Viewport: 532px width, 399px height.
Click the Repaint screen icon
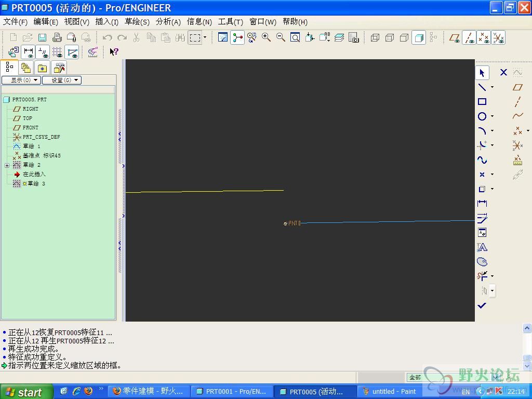click(x=223, y=37)
